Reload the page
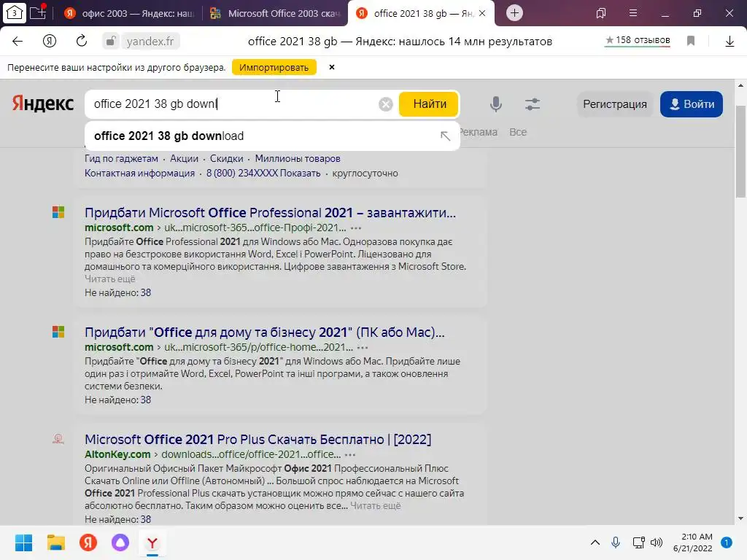The image size is (747, 560). point(82,41)
